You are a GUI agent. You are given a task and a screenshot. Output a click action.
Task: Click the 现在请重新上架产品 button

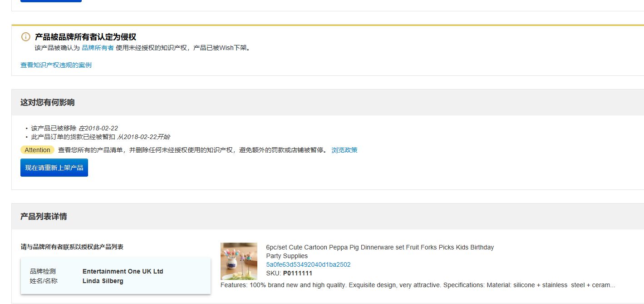(54, 168)
